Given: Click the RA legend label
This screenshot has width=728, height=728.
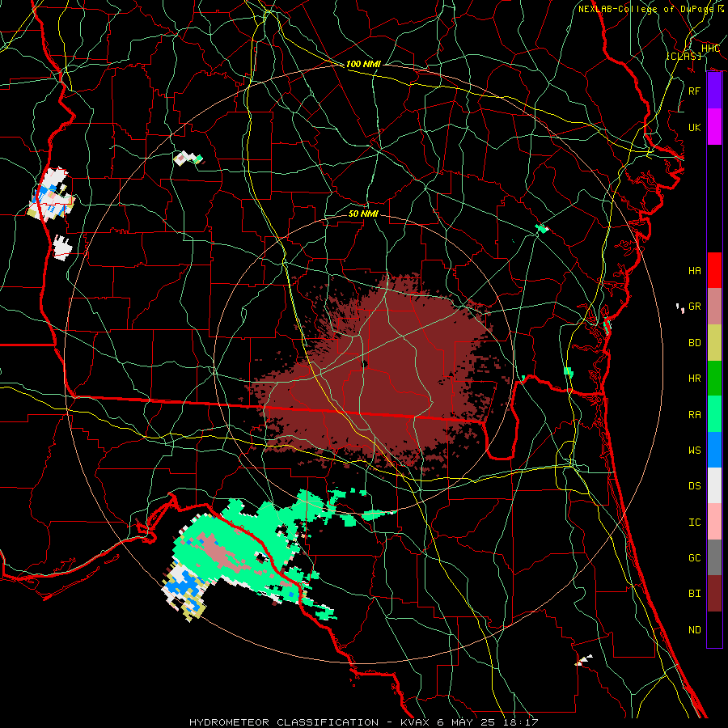Looking at the screenshot, I should tap(694, 415).
